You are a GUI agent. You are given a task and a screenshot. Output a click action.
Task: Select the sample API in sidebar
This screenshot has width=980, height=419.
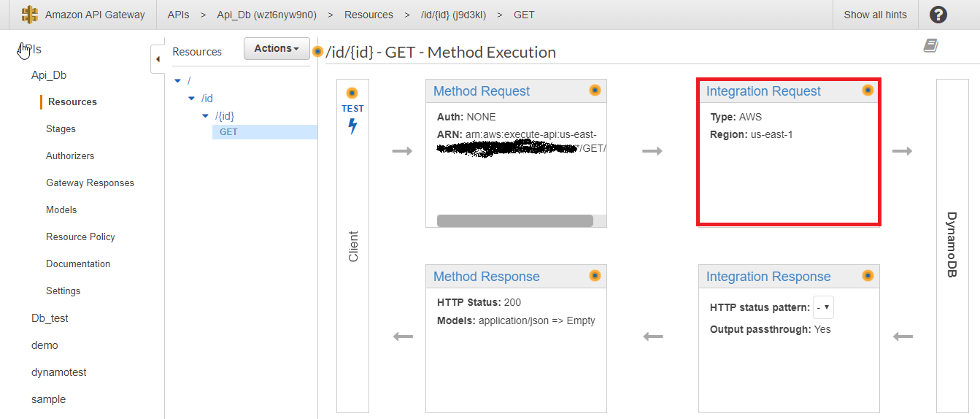tap(48, 399)
